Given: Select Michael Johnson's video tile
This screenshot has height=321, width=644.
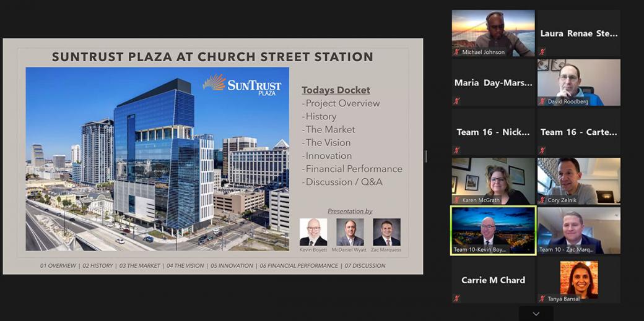Looking at the screenshot, I should 494,33.
